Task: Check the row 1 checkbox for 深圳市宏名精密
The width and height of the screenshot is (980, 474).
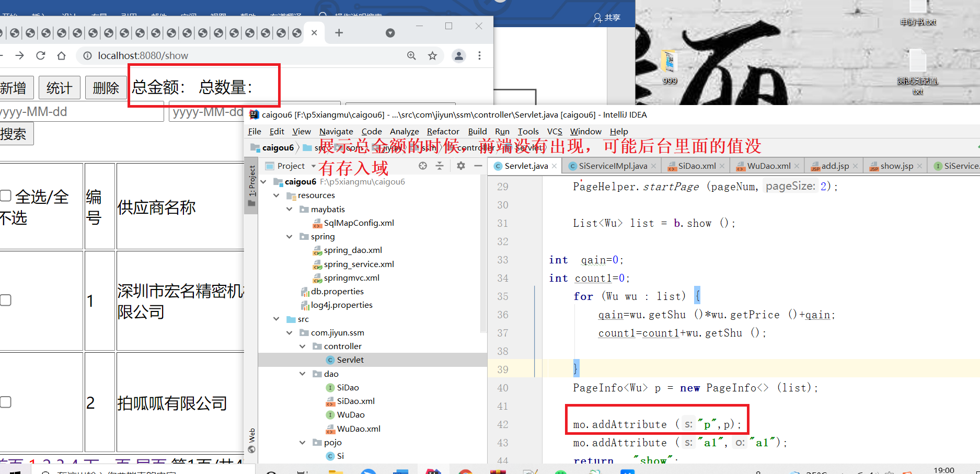Action: [x=6, y=300]
